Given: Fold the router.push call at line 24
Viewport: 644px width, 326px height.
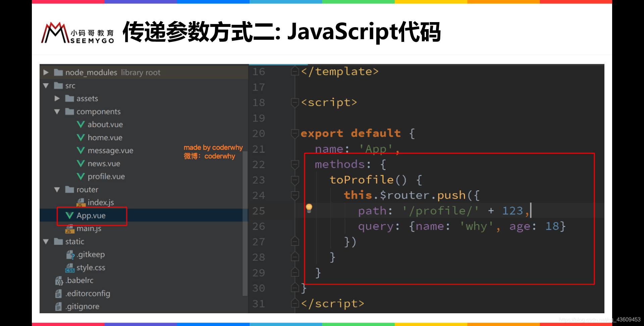Looking at the screenshot, I should [295, 196].
